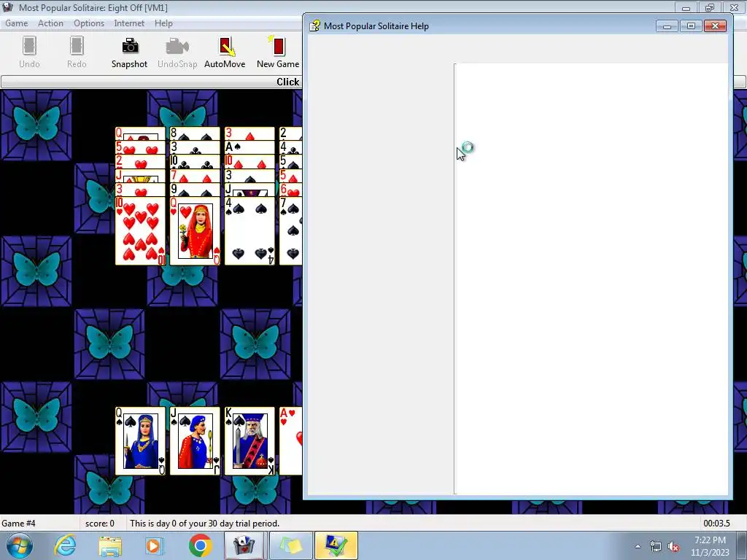Viewport: 747px width, 560px height.
Task: Click the muted volume tray icon
Action: pyautogui.click(x=673, y=546)
